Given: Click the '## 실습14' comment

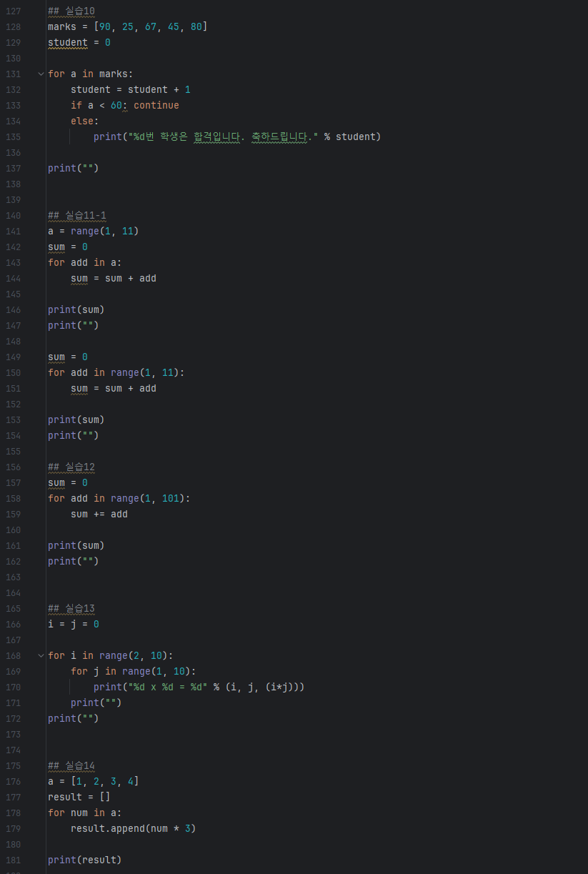Looking at the screenshot, I should [71, 765].
